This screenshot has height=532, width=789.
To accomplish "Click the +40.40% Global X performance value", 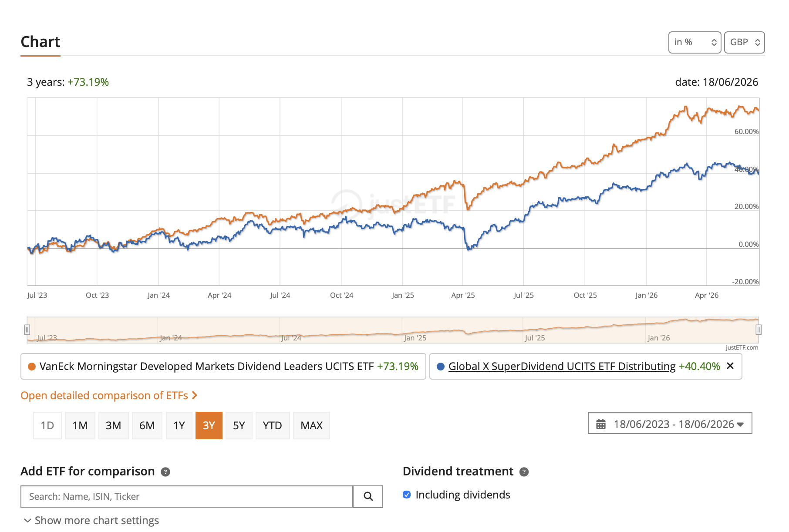I will tap(699, 366).
